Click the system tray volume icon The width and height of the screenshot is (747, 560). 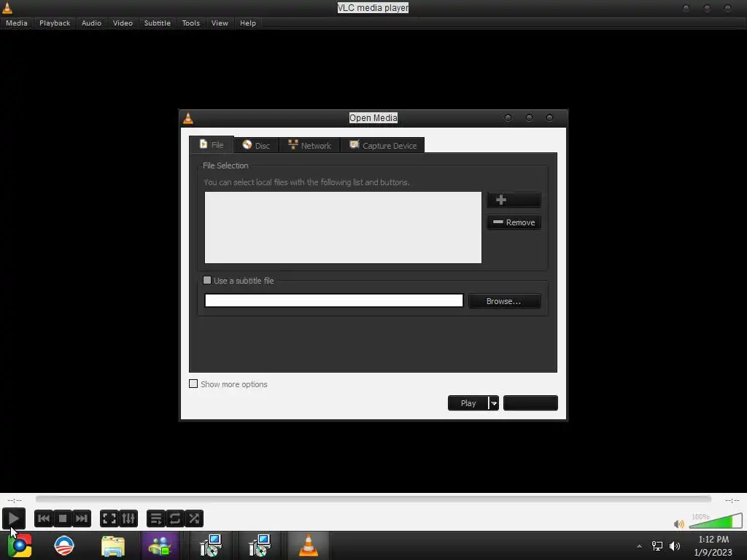(x=675, y=546)
